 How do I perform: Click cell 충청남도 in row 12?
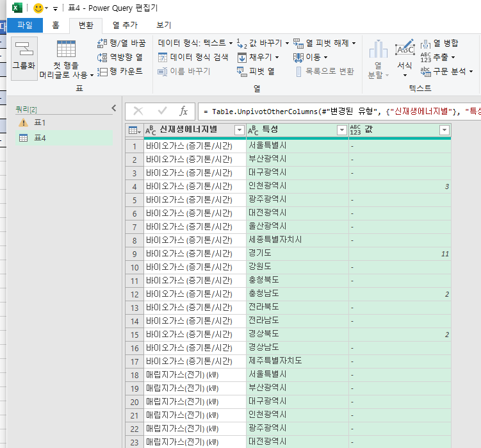(297, 294)
